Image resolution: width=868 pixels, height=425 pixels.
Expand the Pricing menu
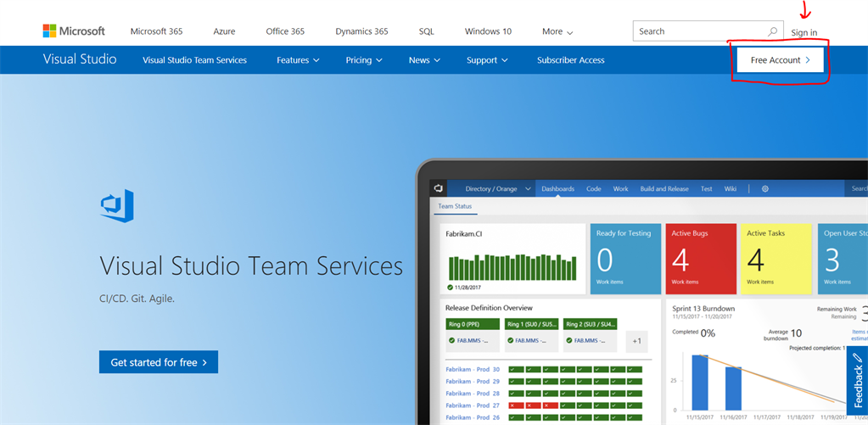[364, 59]
